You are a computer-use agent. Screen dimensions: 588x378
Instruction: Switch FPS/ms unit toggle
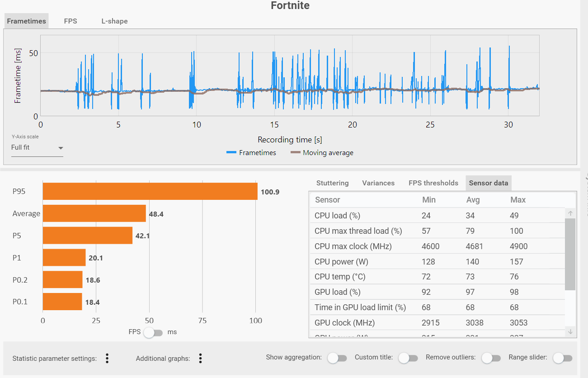(154, 332)
